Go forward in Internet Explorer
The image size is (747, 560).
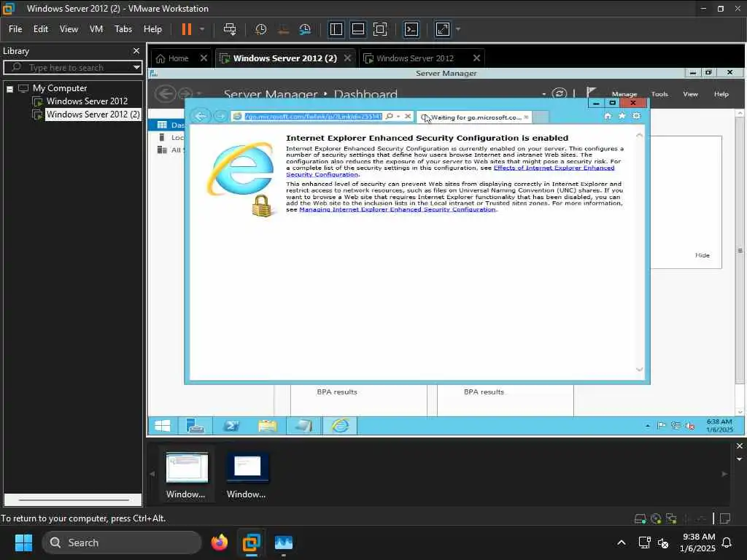coord(220,116)
